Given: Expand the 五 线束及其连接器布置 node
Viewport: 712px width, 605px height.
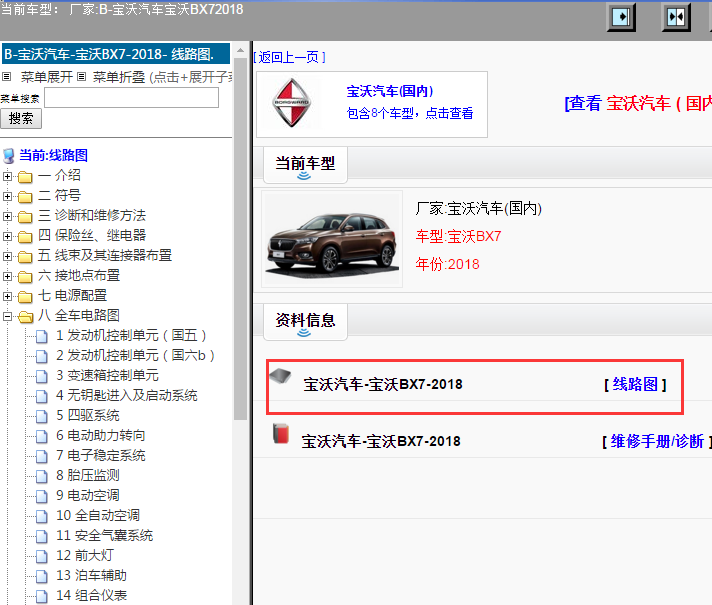Looking at the screenshot, I should (x=7, y=256).
